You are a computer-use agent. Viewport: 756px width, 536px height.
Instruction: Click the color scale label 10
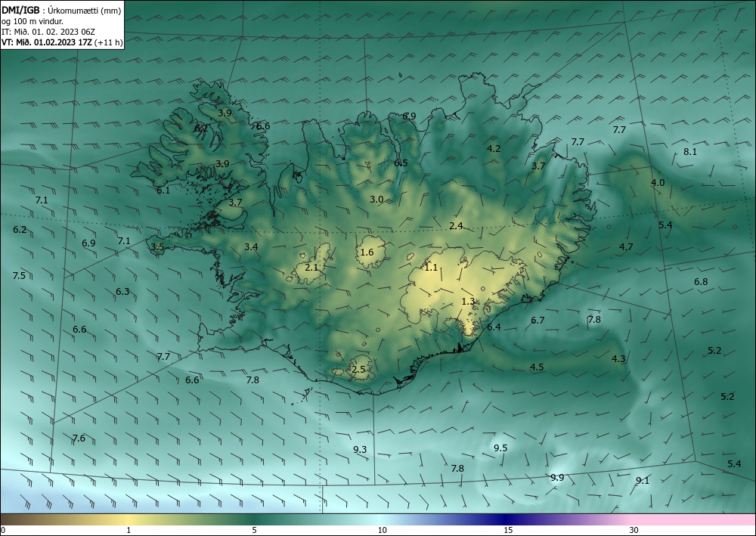point(382,531)
